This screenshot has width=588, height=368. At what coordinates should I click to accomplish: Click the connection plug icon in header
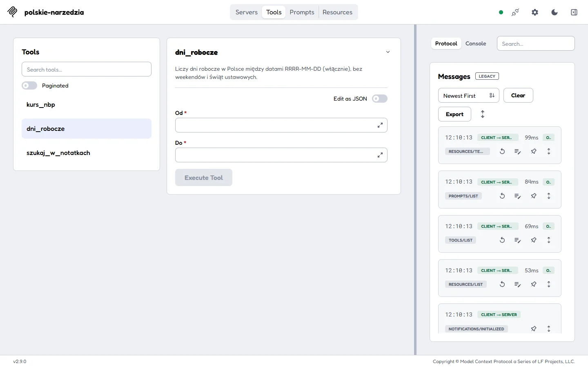(x=515, y=12)
